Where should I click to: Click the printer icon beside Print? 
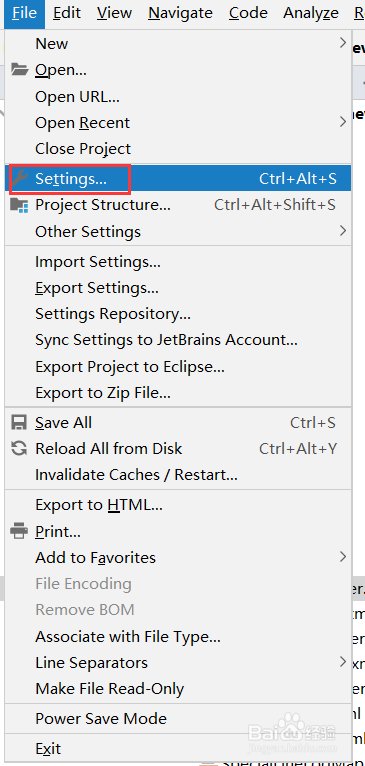20,531
